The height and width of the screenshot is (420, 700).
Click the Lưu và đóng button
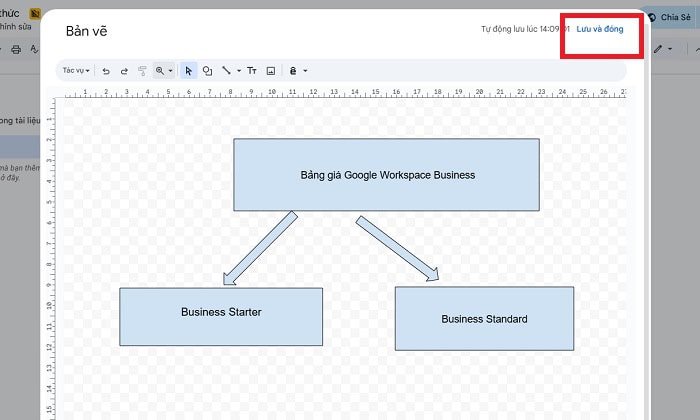pyautogui.click(x=599, y=29)
